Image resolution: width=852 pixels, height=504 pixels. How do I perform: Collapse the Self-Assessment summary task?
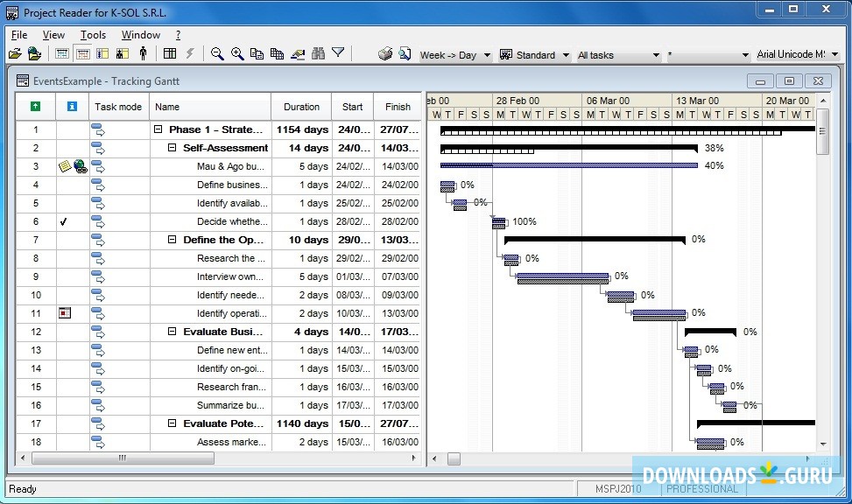pos(172,148)
